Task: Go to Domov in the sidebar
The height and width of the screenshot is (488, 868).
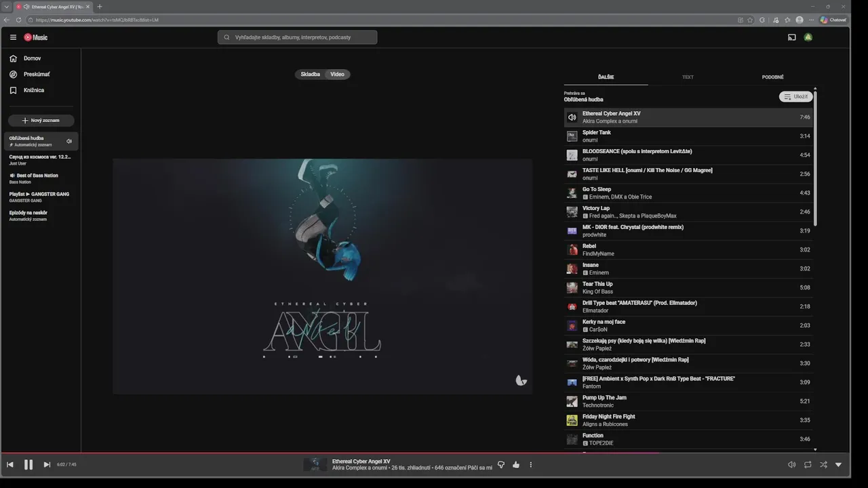Action: pos(41,58)
